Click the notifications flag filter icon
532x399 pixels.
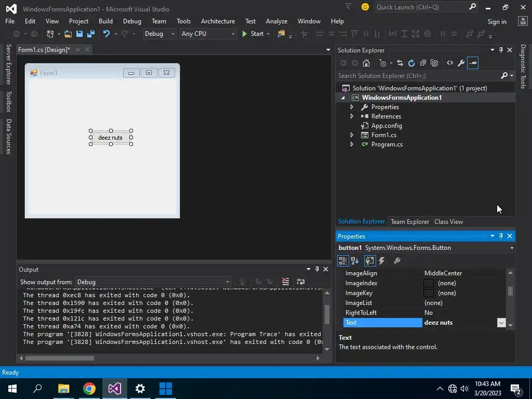coord(348,6)
